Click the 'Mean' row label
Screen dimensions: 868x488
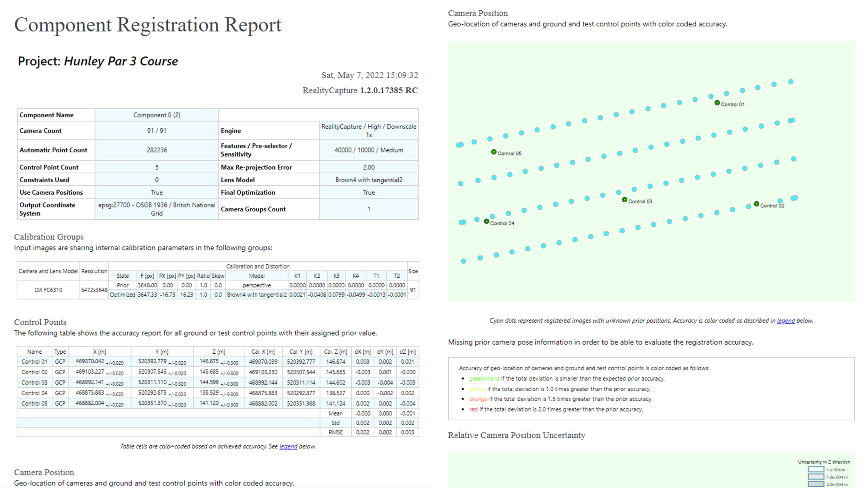tap(336, 413)
